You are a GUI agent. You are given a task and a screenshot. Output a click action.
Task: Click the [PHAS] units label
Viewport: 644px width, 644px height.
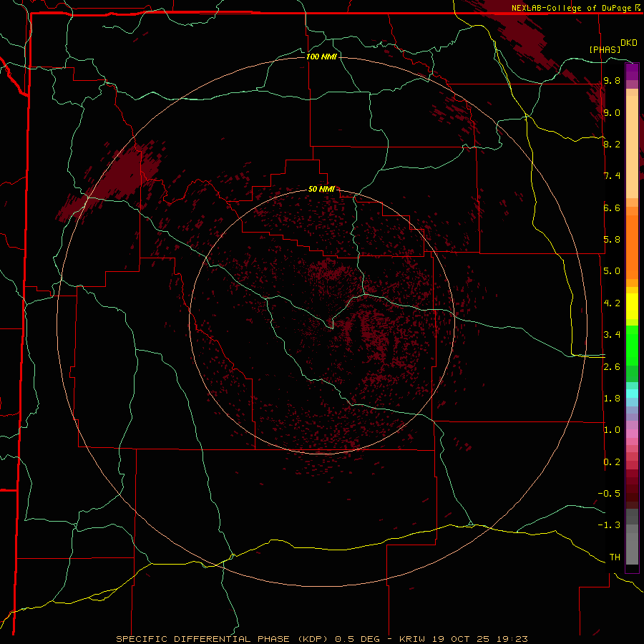605,49
